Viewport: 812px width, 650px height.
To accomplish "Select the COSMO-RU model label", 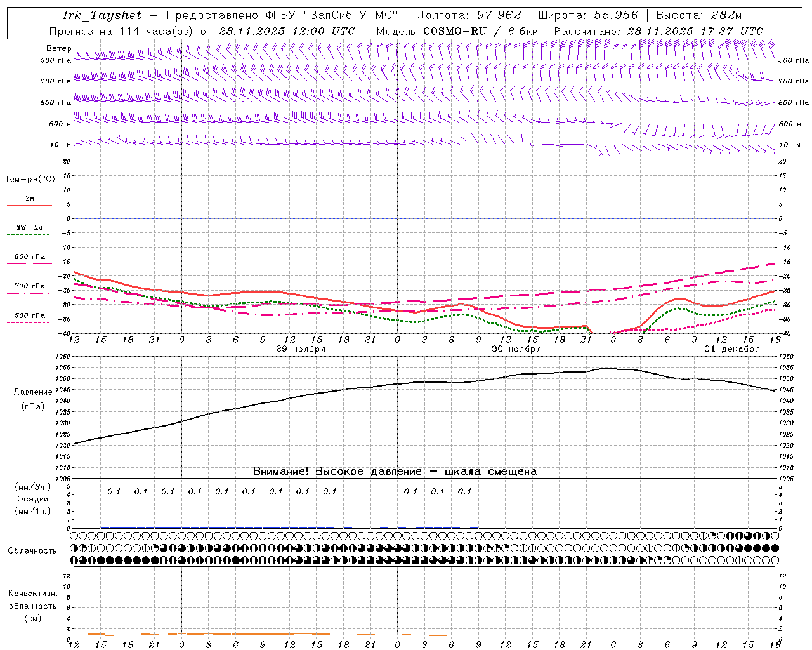I will tap(454, 31).
